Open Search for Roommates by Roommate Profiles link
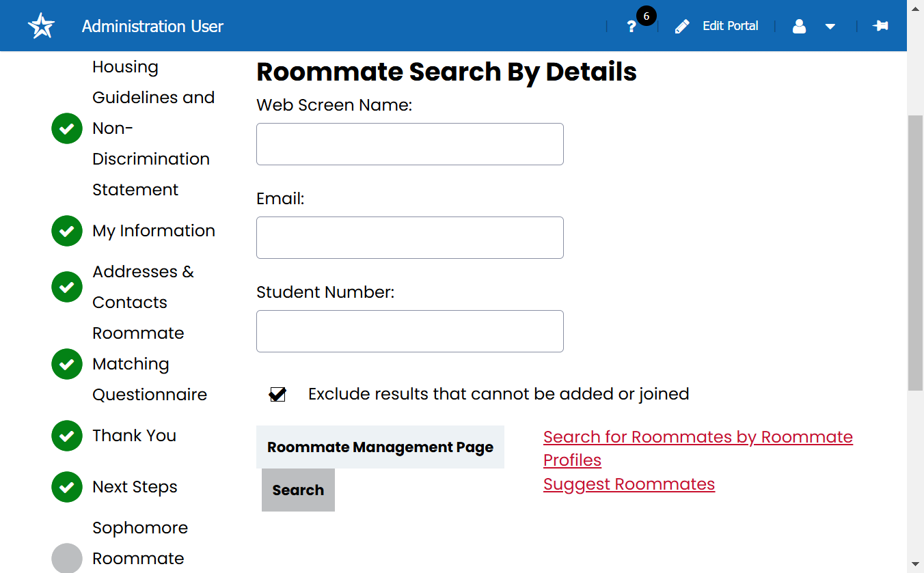924x573 pixels. coord(698,448)
